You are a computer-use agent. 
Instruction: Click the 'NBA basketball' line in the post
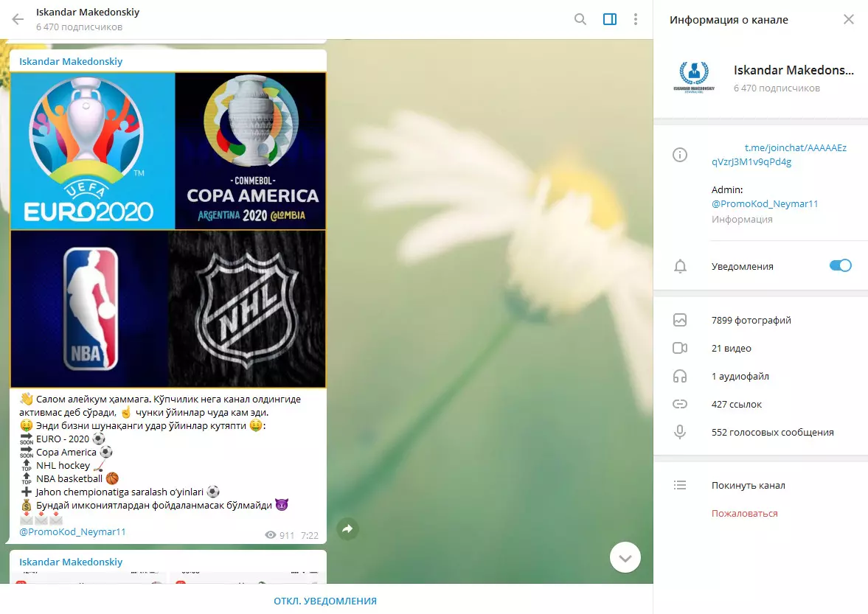point(69,479)
